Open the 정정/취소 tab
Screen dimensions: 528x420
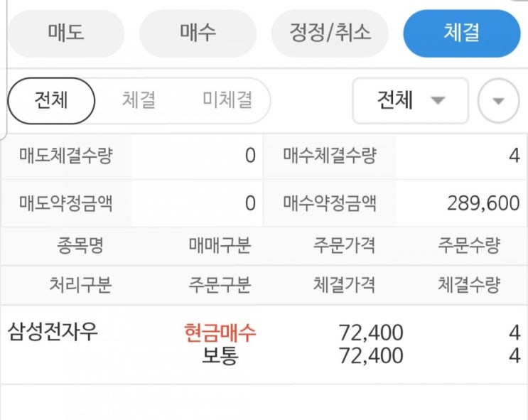tap(330, 33)
